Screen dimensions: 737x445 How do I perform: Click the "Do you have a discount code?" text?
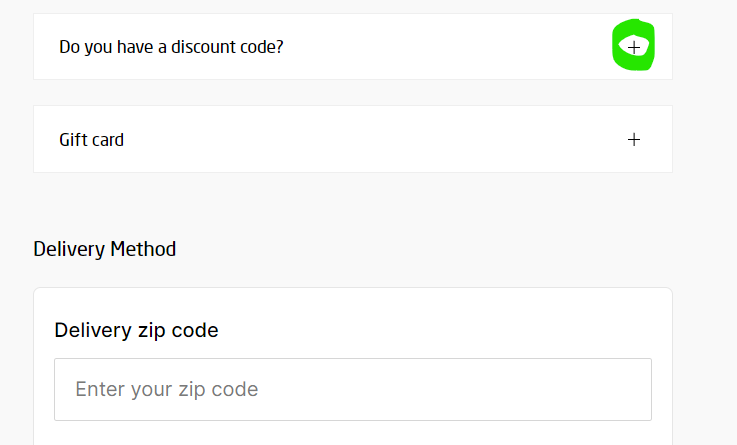171,46
